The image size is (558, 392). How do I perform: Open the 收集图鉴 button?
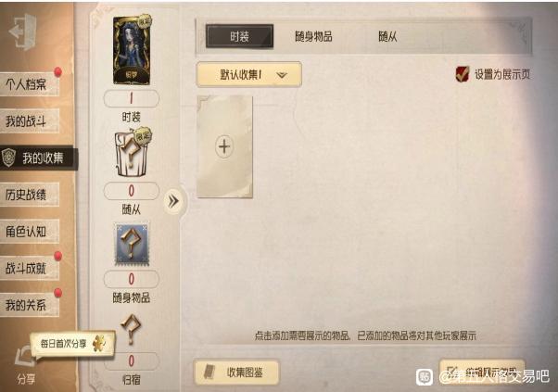click(x=236, y=373)
